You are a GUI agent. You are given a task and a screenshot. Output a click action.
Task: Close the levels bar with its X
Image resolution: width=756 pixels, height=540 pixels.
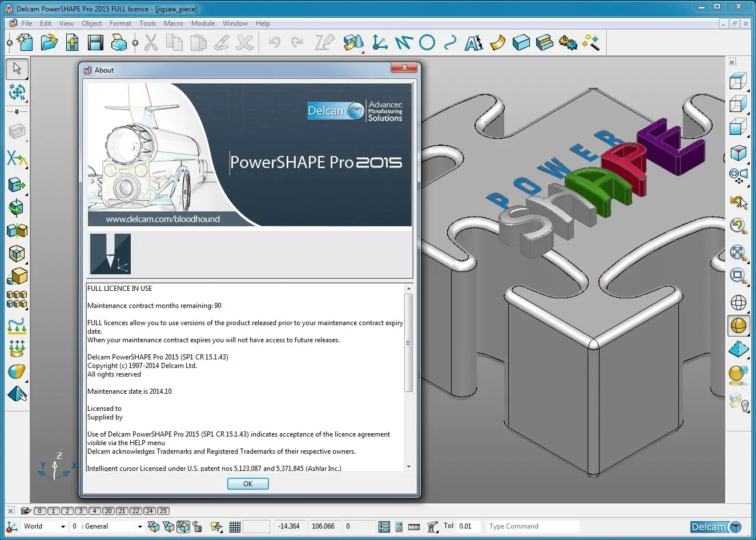pyautogui.click(x=10, y=511)
